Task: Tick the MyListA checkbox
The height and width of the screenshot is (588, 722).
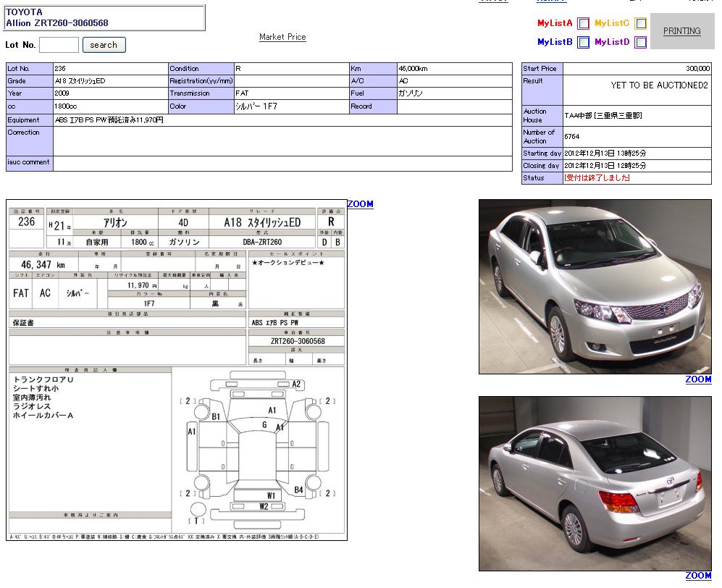Action: click(583, 23)
